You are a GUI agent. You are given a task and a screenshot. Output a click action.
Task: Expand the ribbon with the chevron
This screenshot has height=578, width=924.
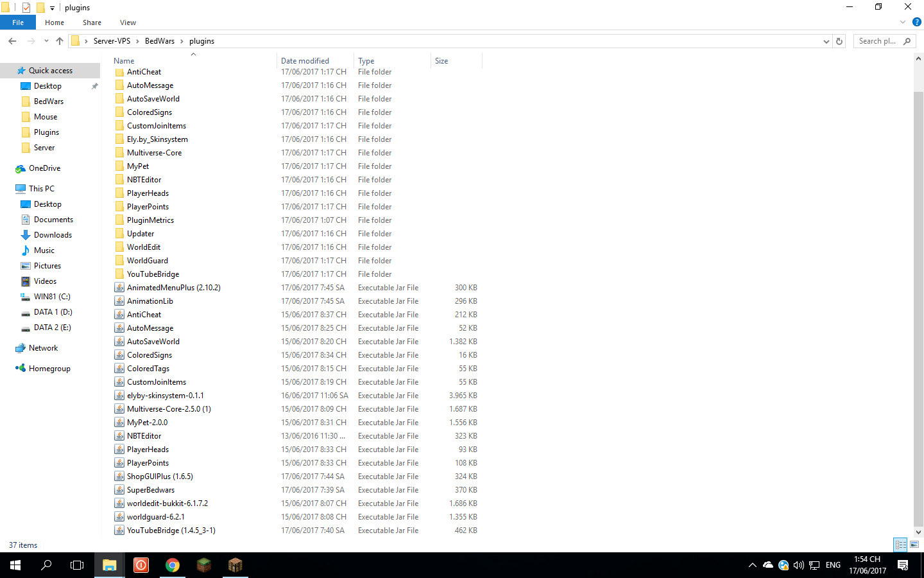pos(903,22)
